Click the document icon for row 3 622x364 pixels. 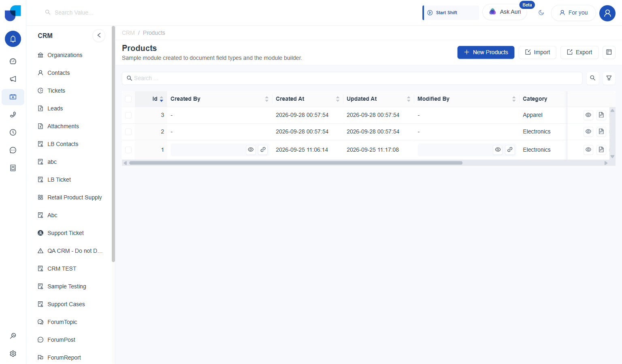(601, 115)
